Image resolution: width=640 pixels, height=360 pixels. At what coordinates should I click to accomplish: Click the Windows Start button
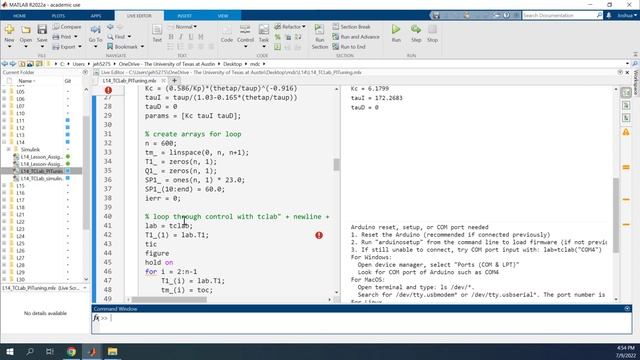10,351
